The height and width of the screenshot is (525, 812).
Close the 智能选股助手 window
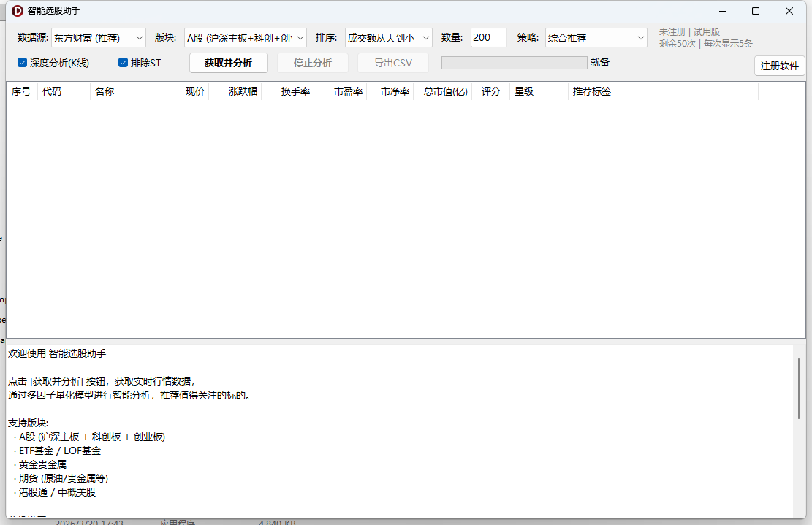point(789,11)
